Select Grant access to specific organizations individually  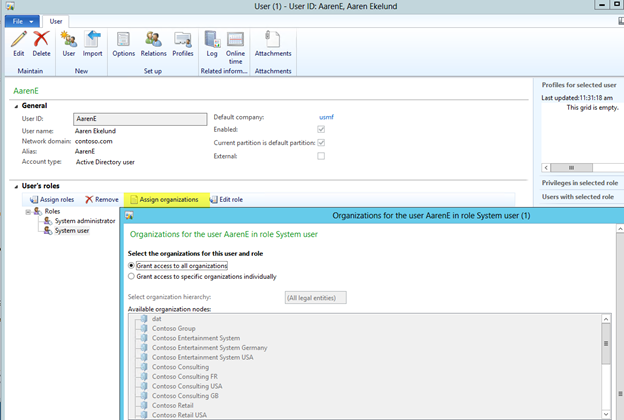pyautogui.click(x=133, y=276)
